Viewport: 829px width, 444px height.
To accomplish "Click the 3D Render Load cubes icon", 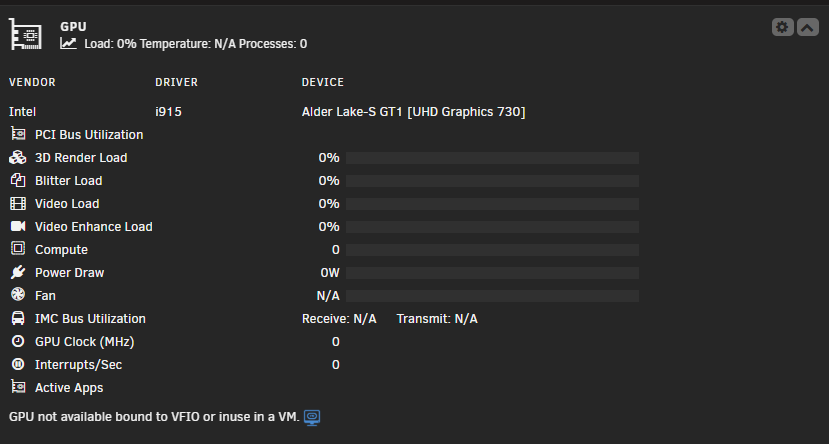I will click(17, 158).
